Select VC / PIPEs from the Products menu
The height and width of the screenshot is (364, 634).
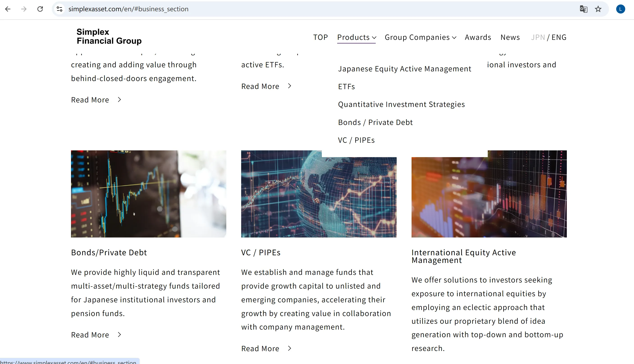coord(356,140)
